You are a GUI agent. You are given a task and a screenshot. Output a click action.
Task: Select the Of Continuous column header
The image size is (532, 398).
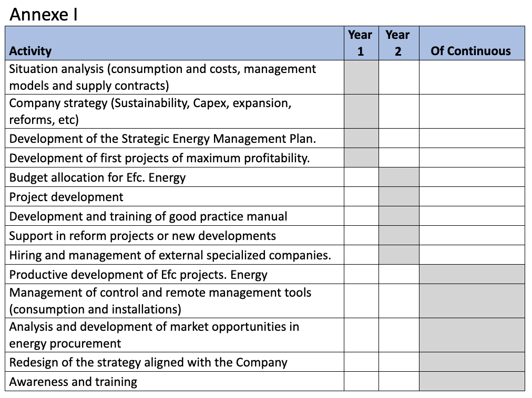click(x=472, y=51)
